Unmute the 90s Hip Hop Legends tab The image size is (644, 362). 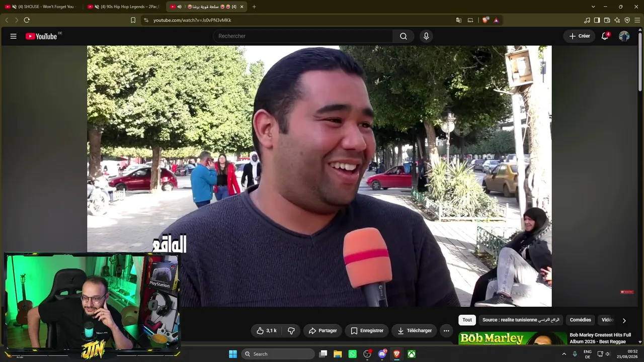[97, 7]
